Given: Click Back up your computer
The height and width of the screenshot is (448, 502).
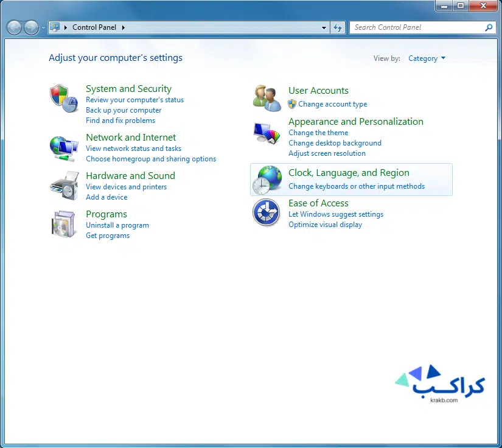Looking at the screenshot, I should (124, 110).
